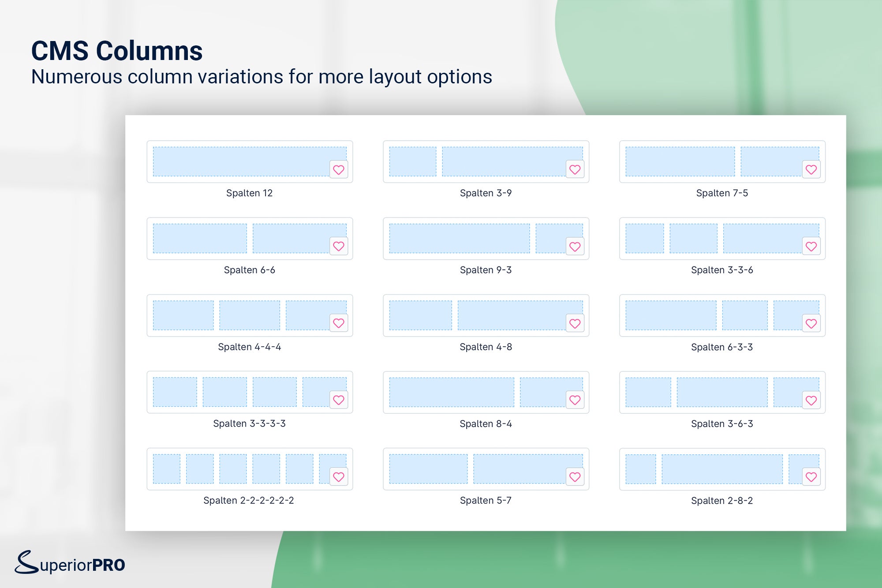
Task: Click the 'Spalten 6-3-3' label
Action: coord(722,347)
